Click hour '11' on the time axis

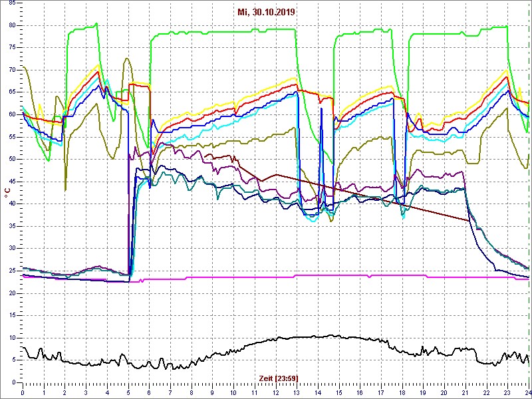tap(254, 391)
